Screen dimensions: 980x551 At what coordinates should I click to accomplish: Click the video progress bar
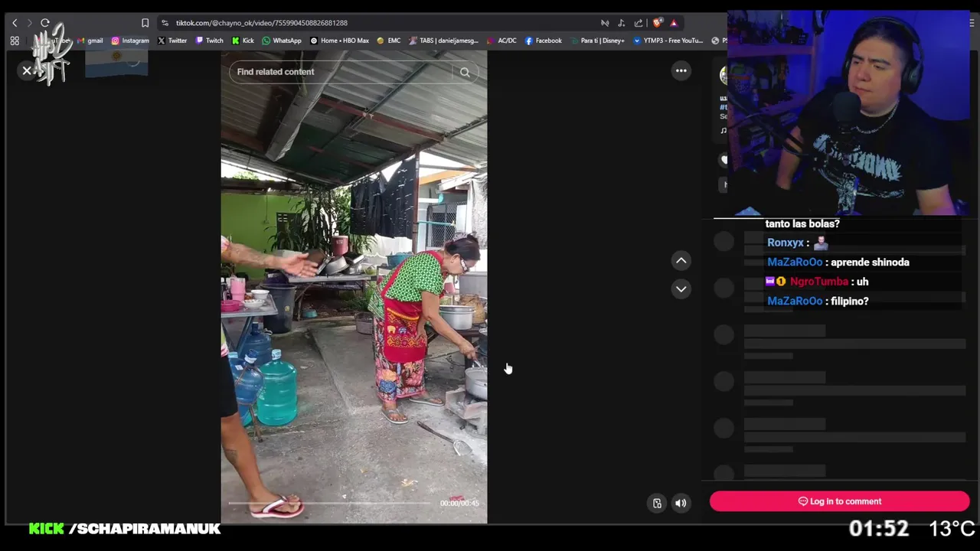329,503
